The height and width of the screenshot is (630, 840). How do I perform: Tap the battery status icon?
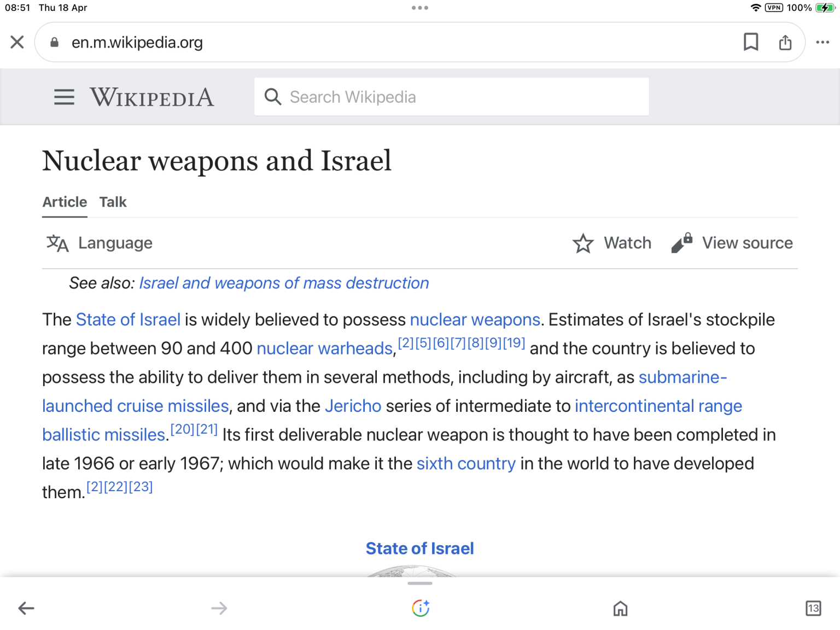(825, 8)
